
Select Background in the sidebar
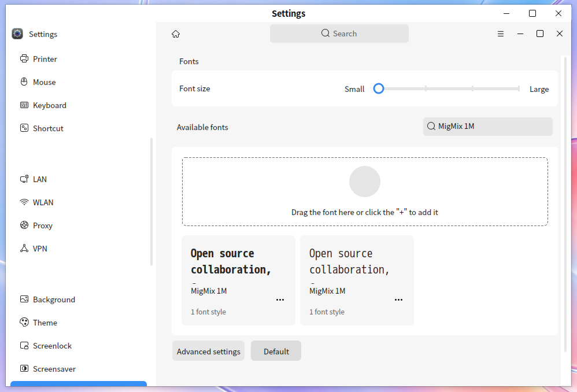[79, 299]
